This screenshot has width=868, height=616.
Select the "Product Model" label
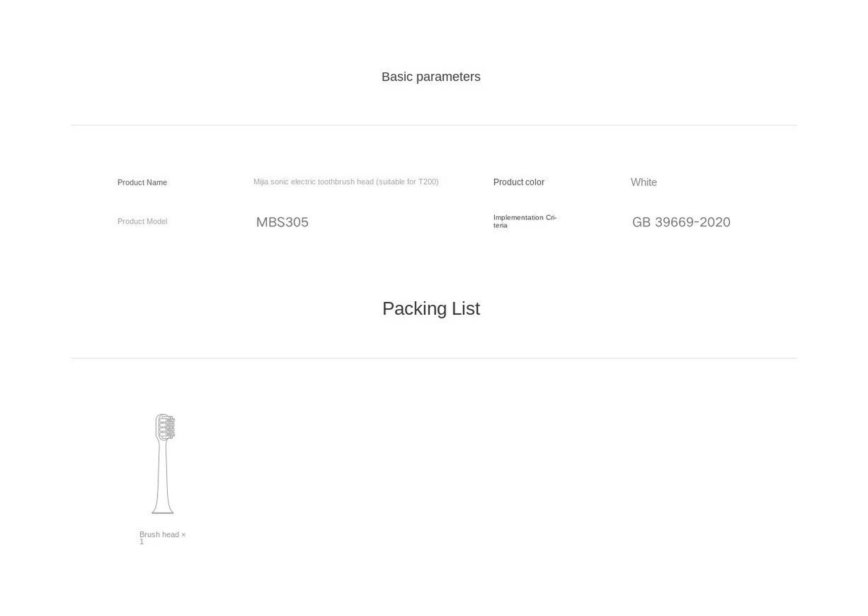142,221
